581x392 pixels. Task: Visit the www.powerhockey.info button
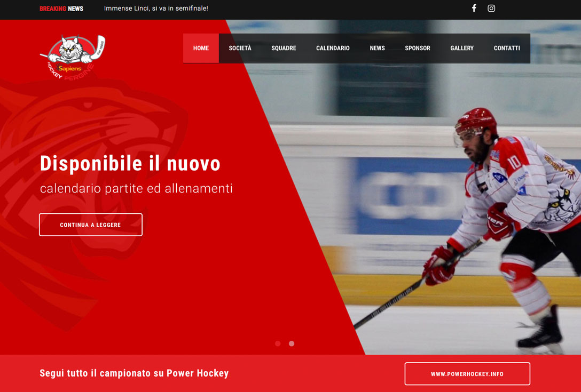[x=467, y=374]
